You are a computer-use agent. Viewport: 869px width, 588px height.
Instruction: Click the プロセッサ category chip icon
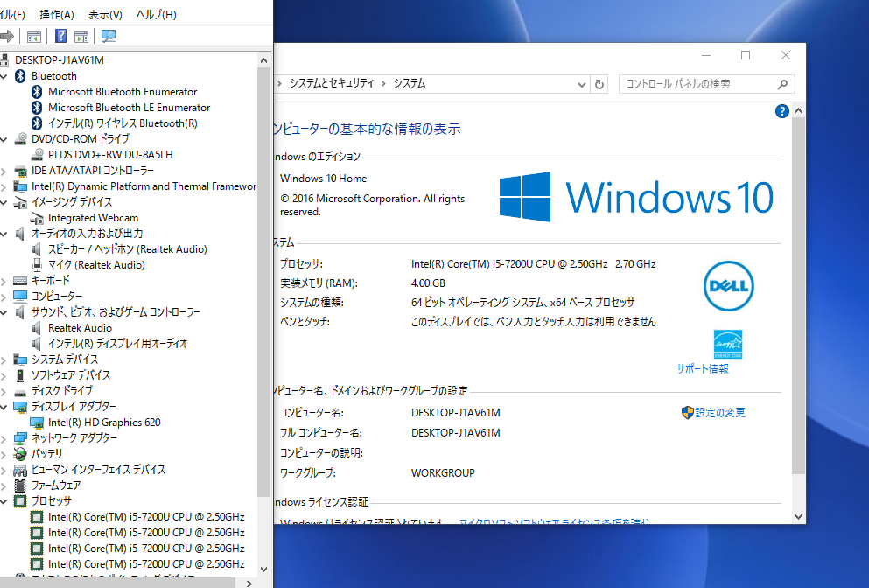pos(20,501)
